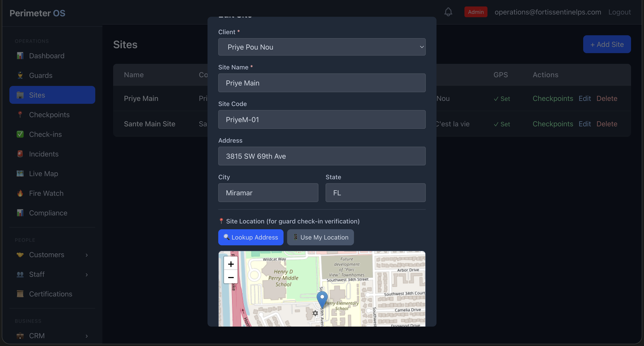Open the Client dropdown
The image size is (644, 346).
tap(322, 47)
